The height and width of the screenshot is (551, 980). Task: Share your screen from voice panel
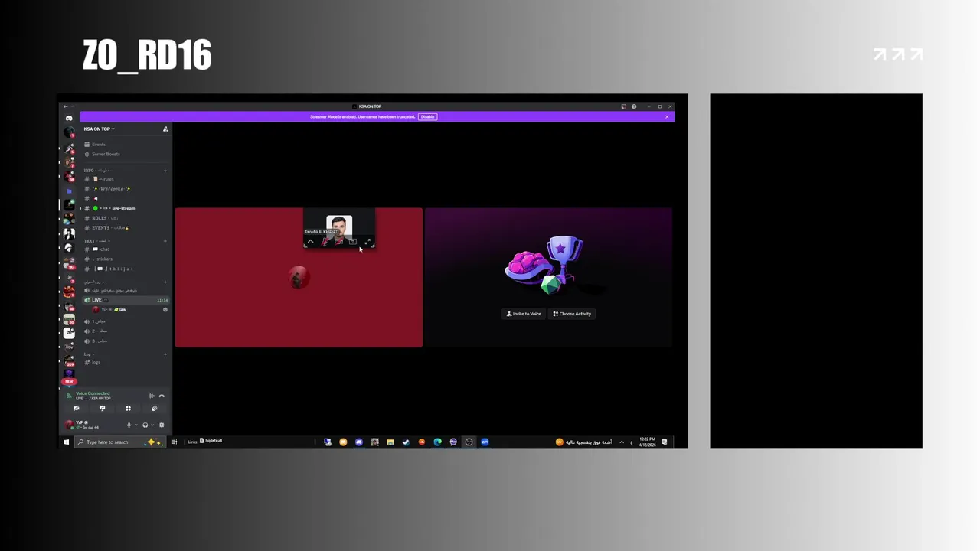click(102, 409)
